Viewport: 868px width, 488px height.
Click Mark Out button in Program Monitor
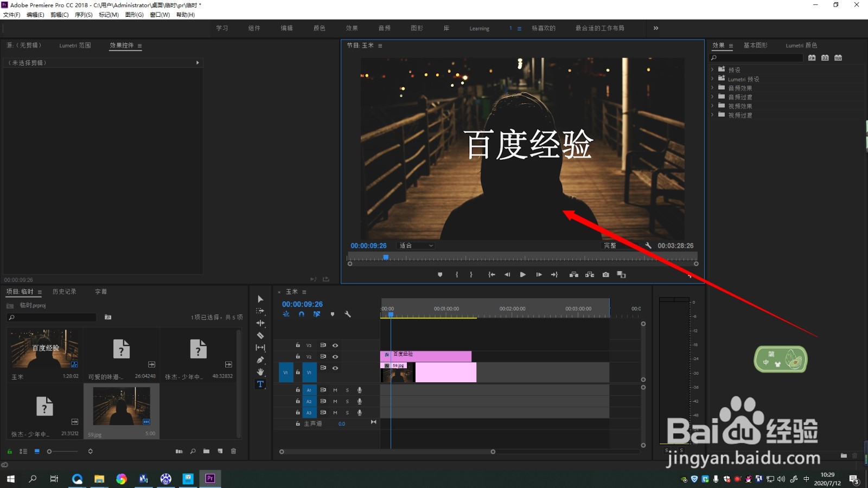coord(471,275)
